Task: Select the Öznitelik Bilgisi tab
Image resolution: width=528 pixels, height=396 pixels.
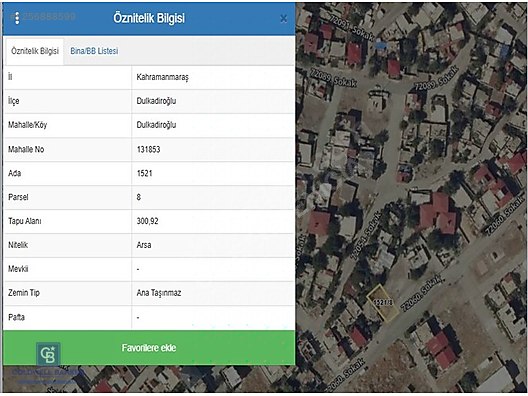Action: (x=35, y=51)
